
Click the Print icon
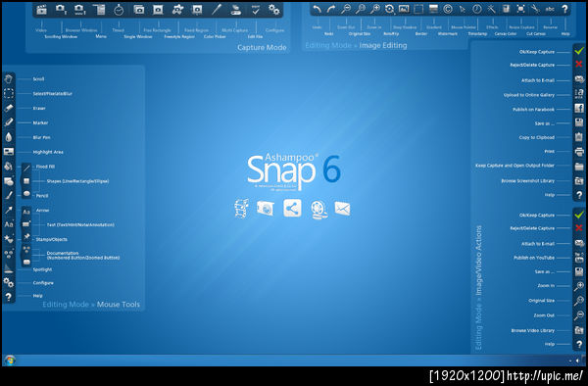[579, 152]
